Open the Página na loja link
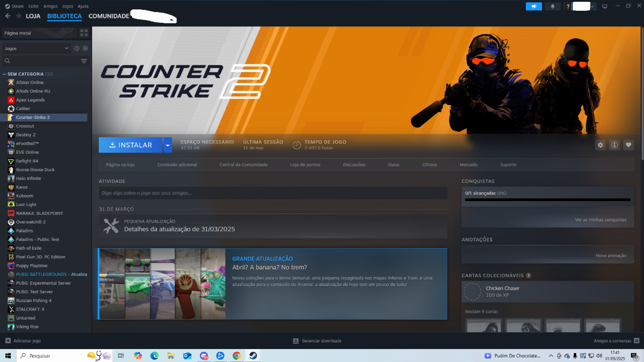The image size is (644, 362). coord(120,165)
